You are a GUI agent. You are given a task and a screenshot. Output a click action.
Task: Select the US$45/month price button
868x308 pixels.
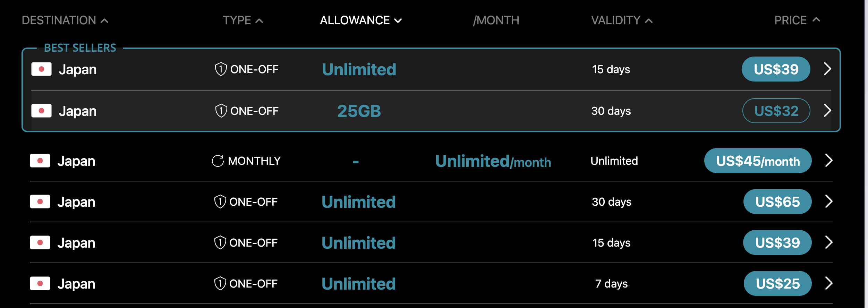click(x=758, y=161)
